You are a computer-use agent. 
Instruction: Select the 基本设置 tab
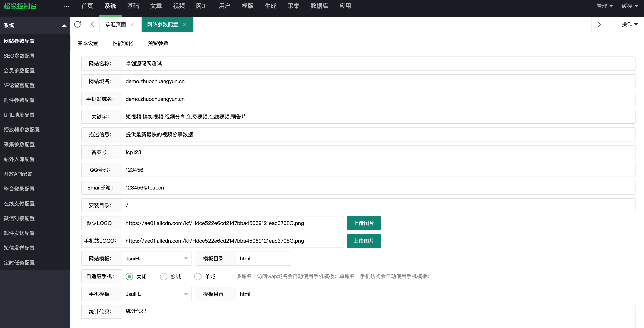tap(88, 43)
